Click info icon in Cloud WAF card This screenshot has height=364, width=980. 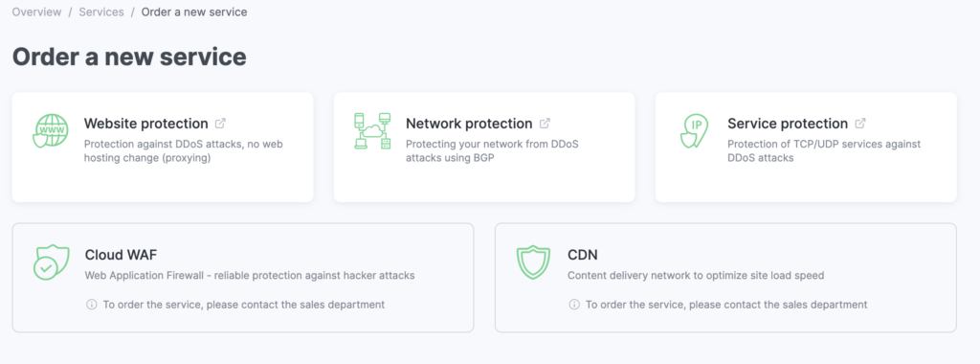click(x=91, y=305)
